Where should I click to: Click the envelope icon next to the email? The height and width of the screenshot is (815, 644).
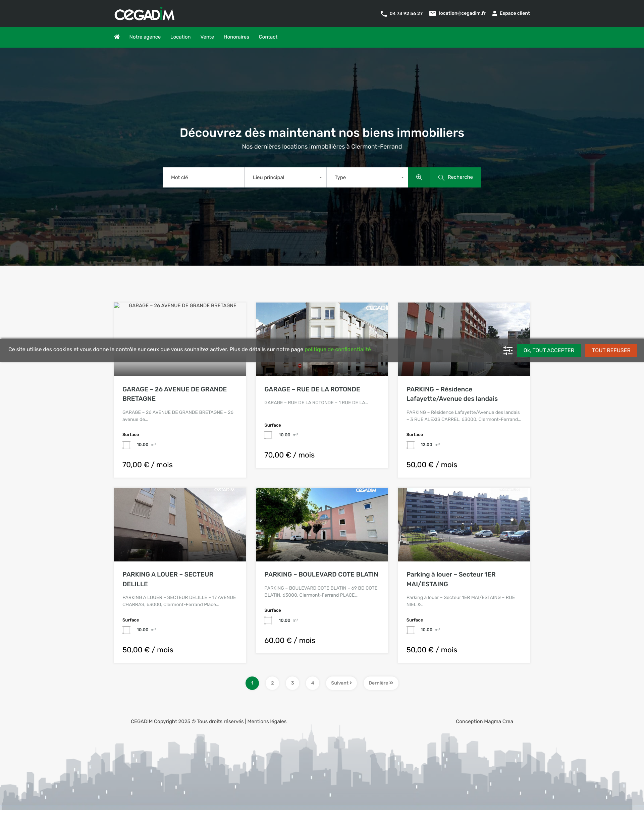[432, 13]
